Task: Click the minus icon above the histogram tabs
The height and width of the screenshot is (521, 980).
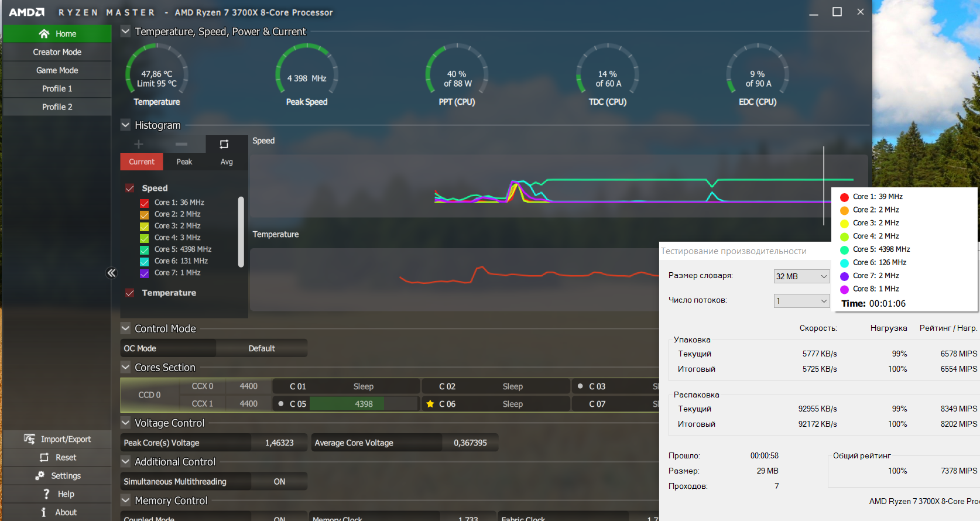Action: pyautogui.click(x=181, y=144)
